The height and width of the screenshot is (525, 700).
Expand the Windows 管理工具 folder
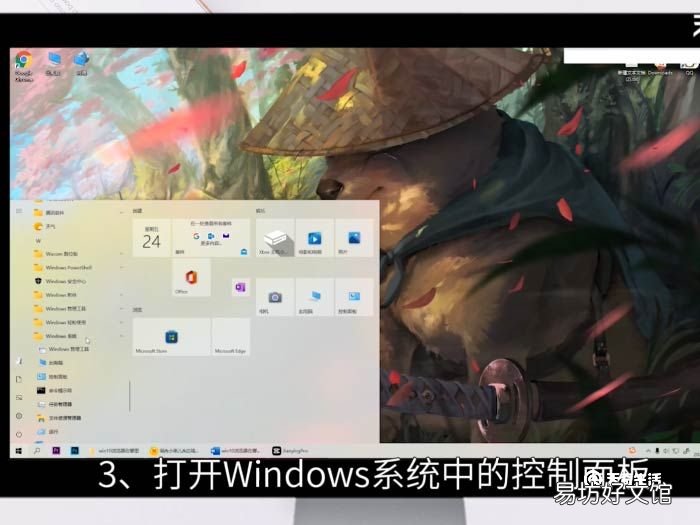click(x=77, y=308)
